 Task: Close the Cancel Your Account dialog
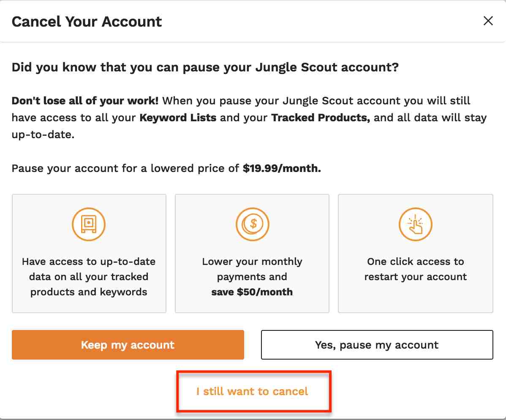pos(488,21)
